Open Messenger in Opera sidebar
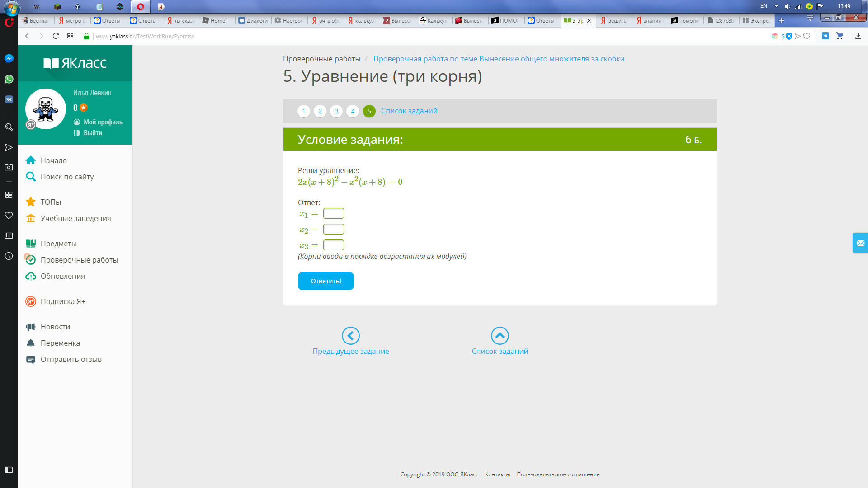 point(9,59)
